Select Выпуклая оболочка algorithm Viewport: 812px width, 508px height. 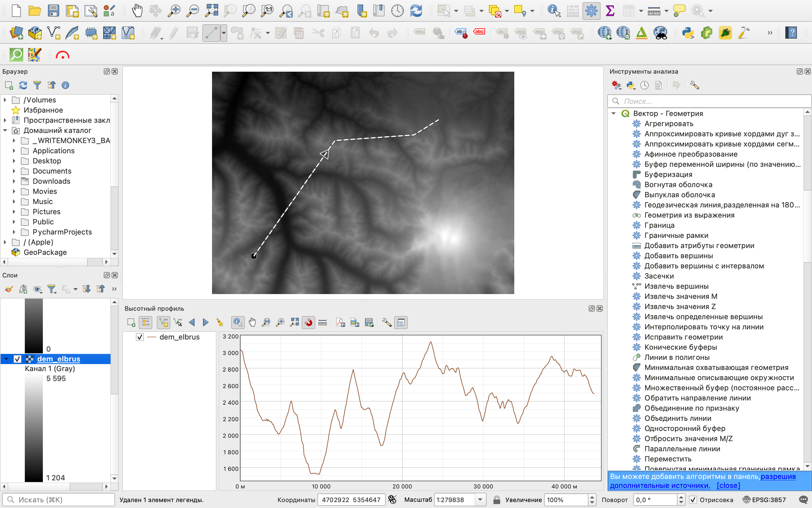679,195
